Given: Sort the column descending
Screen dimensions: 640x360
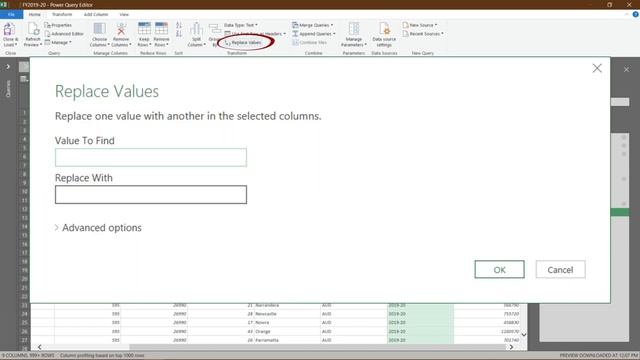Looking at the screenshot, I should click(x=179, y=34).
